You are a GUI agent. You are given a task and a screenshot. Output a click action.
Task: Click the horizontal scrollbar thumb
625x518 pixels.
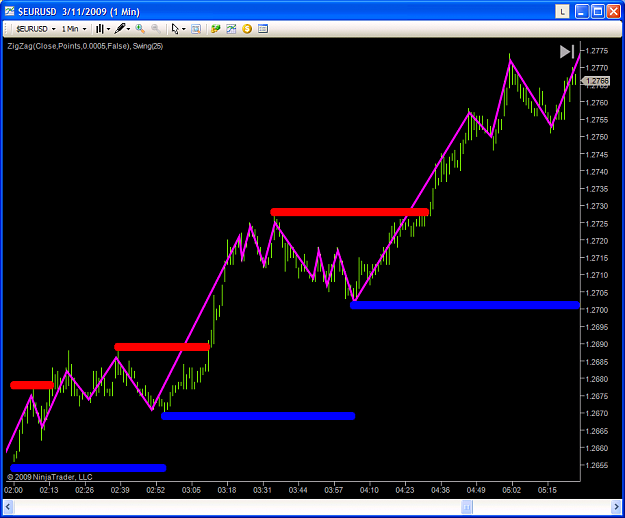coord(467,507)
